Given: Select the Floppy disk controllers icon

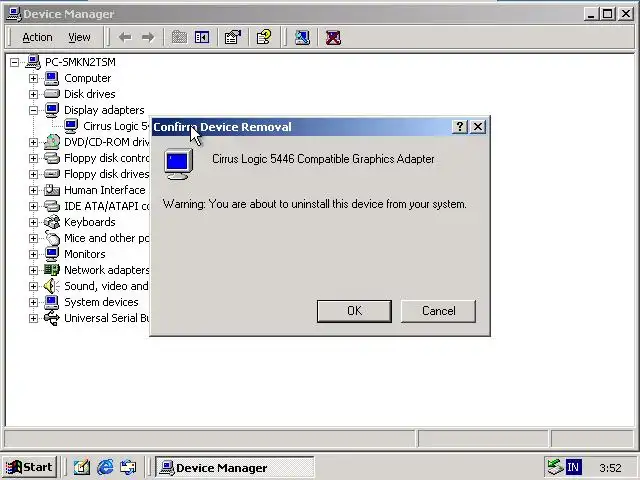Looking at the screenshot, I should pyautogui.click(x=52, y=158).
